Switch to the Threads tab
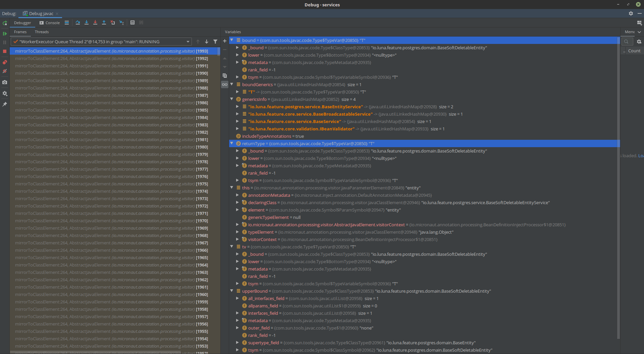644x354 pixels. [x=42, y=32]
